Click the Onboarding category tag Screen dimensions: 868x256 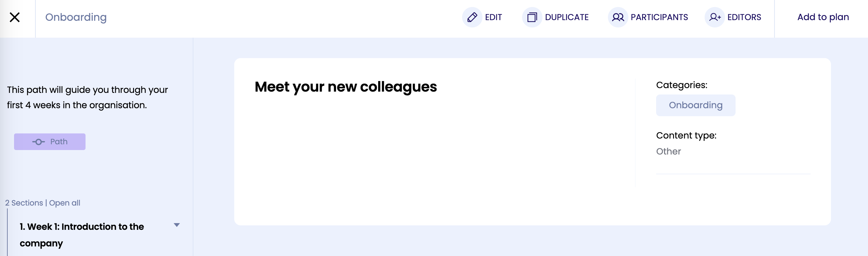point(695,105)
